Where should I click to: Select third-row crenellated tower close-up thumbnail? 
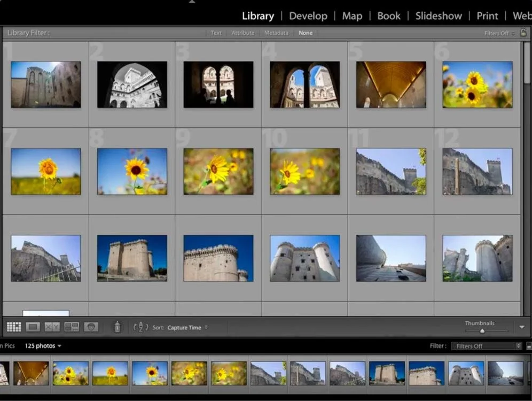[218, 258]
